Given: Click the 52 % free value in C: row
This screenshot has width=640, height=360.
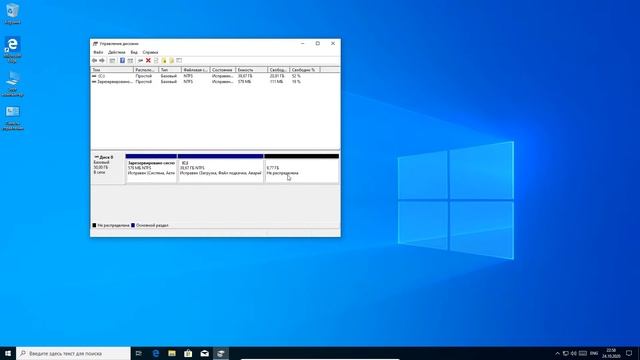Looking at the screenshot, I should click(x=296, y=76).
